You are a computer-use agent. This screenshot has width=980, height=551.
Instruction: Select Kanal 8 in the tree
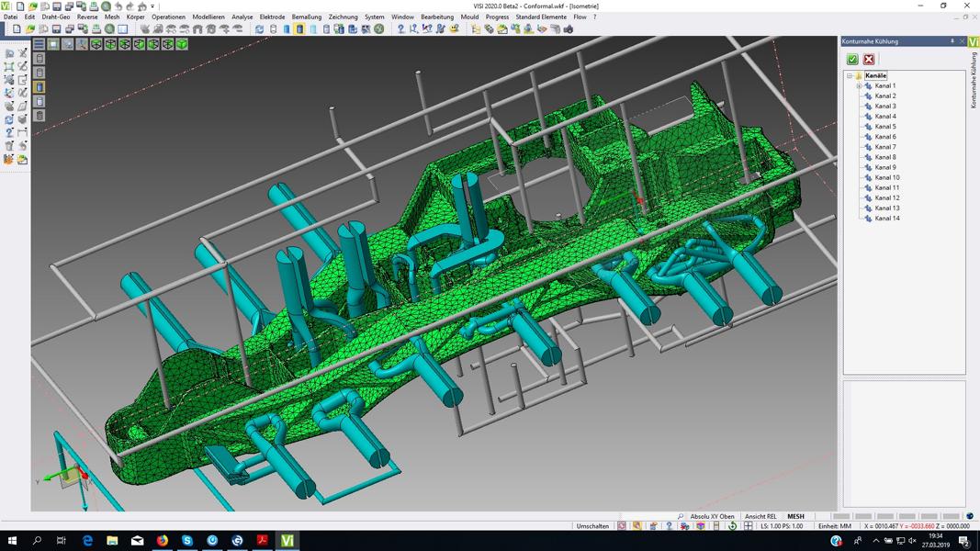tap(885, 157)
